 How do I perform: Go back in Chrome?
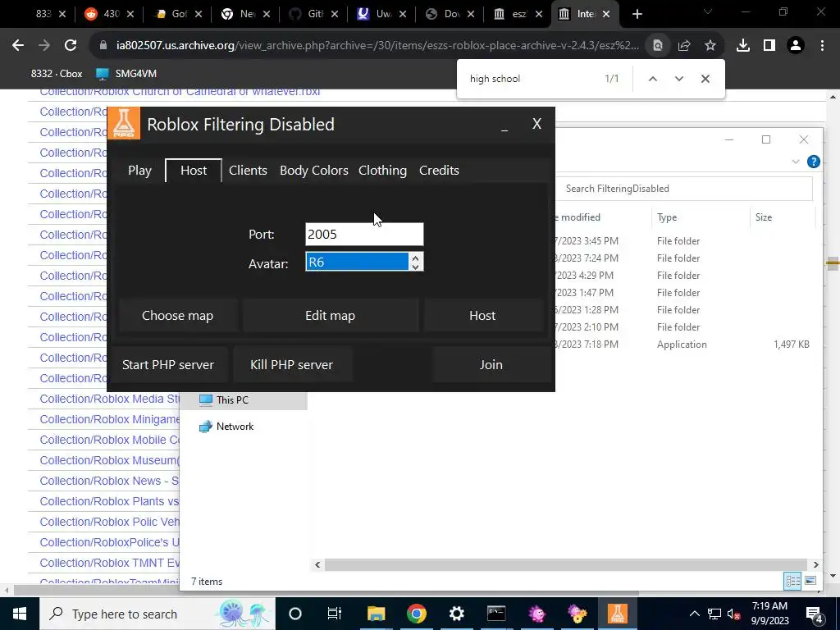[18, 46]
